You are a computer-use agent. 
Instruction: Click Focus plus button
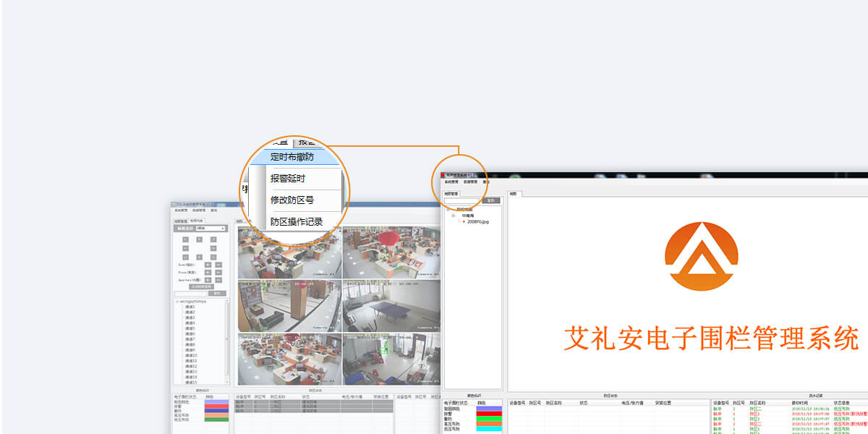pyautogui.click(x=208, y=272)
